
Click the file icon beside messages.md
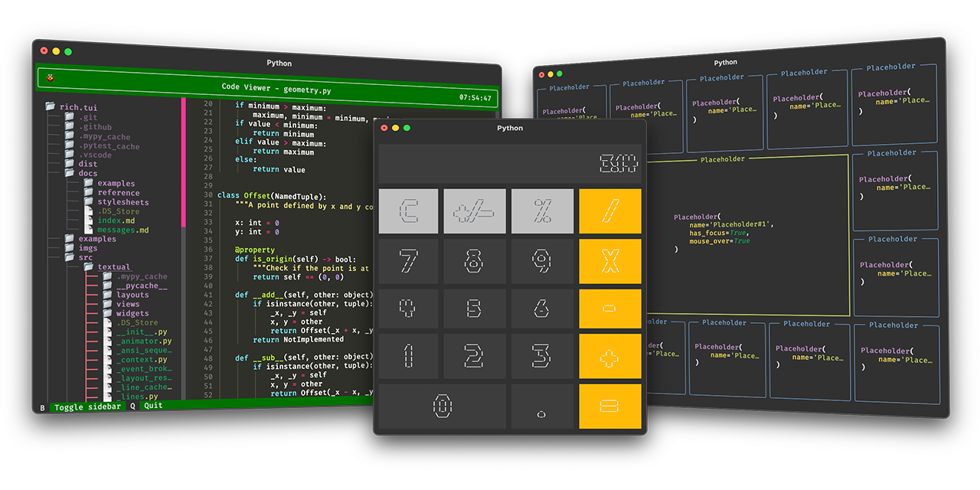(x=88, y=230)
